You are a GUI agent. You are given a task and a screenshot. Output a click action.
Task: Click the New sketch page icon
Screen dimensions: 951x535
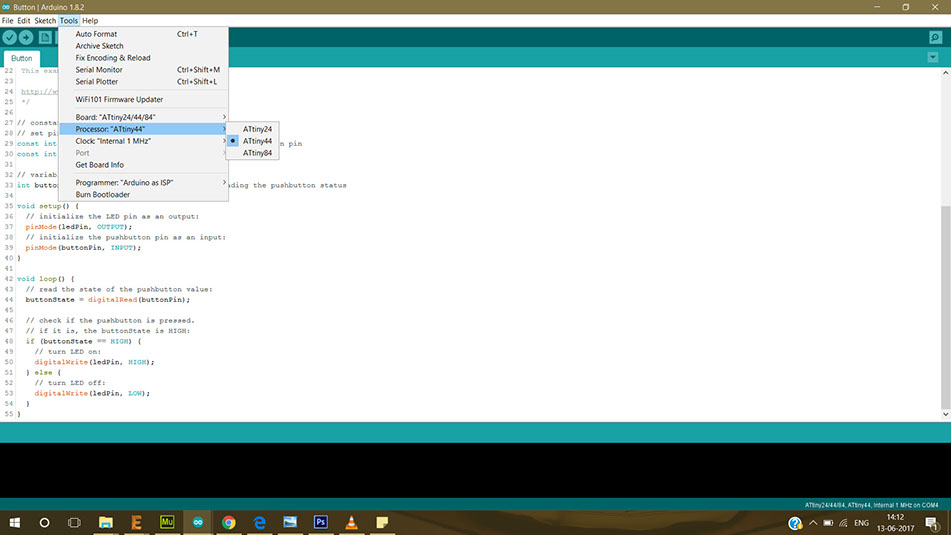tap(45, 38)
